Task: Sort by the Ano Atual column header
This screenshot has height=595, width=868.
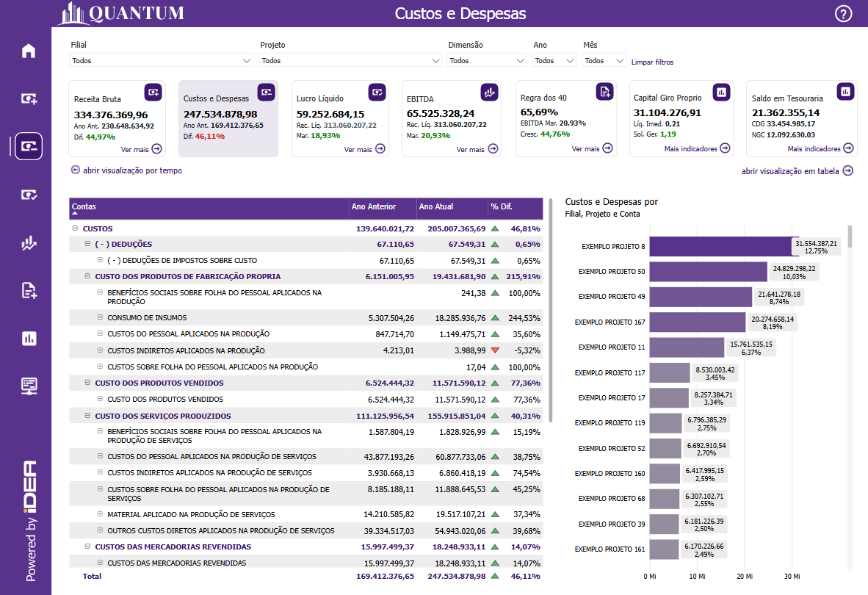Action: pos(436,206)
